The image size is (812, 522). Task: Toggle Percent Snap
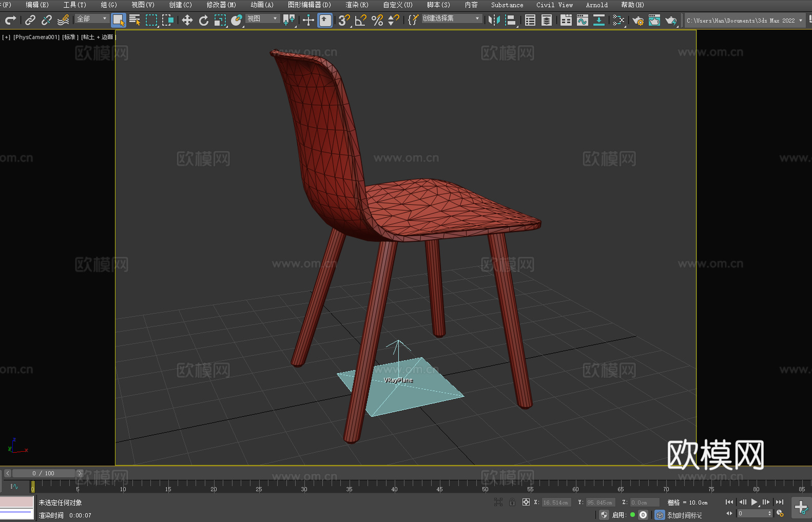[x=377, y=20]
